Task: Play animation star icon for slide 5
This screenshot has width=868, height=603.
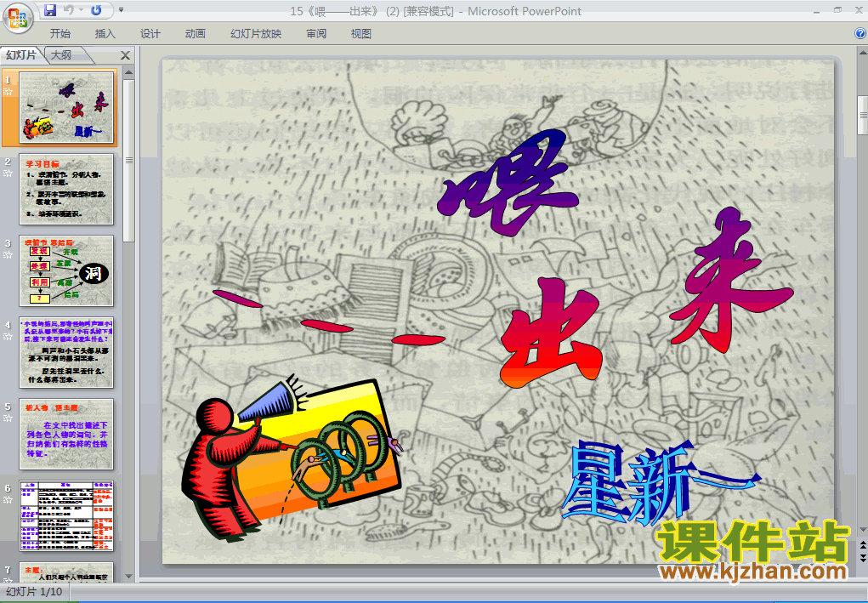Action: point(8,418)
